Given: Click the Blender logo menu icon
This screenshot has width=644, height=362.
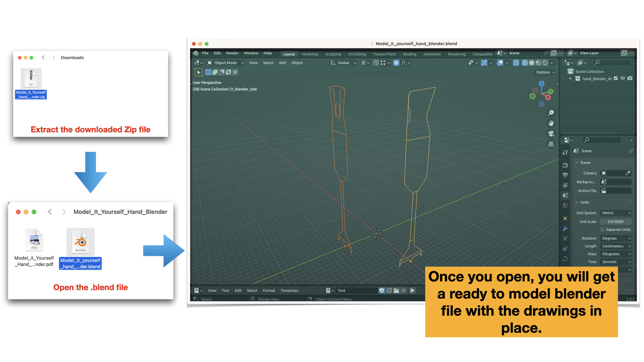Looking at the screenshot, I should coord(196,53).
